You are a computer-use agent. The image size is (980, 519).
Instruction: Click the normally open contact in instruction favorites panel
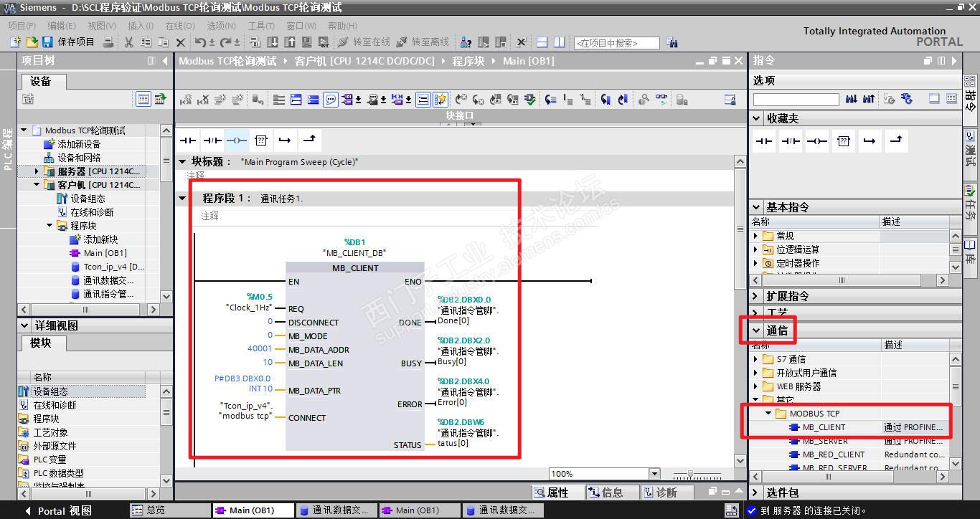(x=765, y=141)
